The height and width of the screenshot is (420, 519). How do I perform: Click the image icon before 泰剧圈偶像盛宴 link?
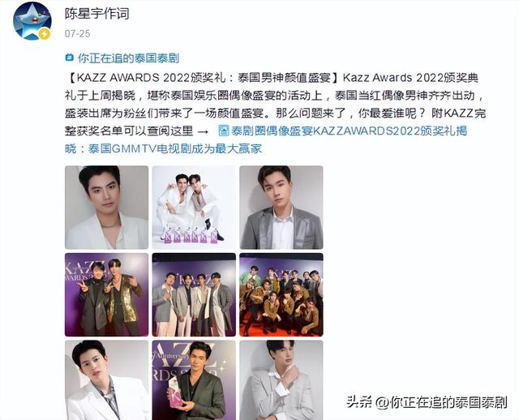[x=224, y=131]
